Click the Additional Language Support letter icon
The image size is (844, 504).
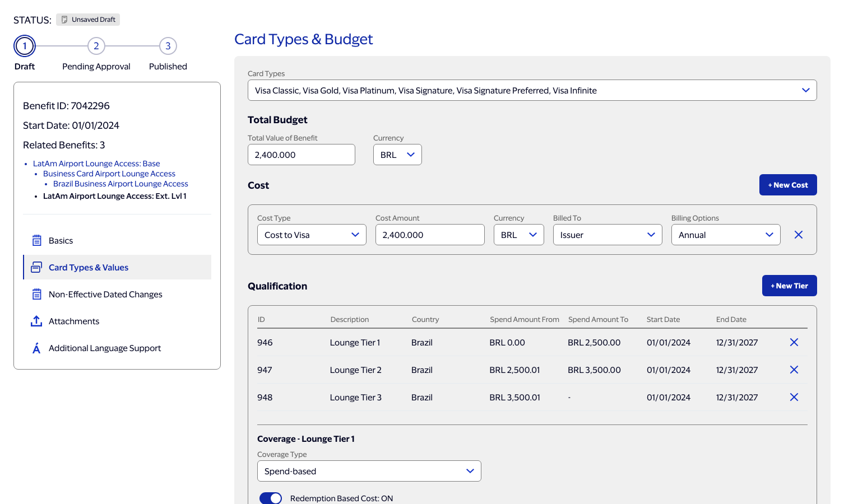(36, 348)
